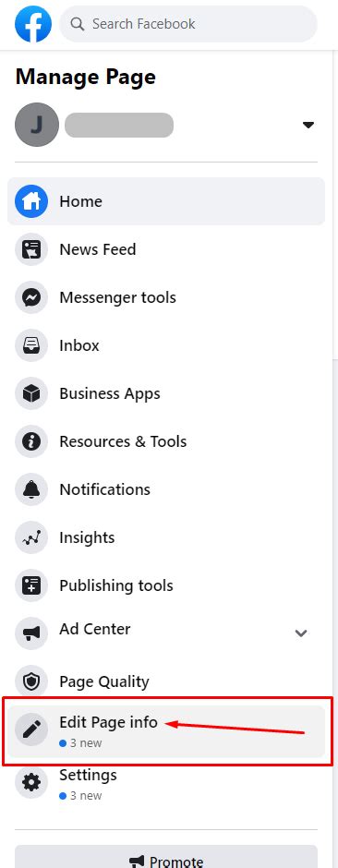338x868 pixels.
Task: Click the Search Facebook field
Action: pyautogui.click(x=188, y=24)
